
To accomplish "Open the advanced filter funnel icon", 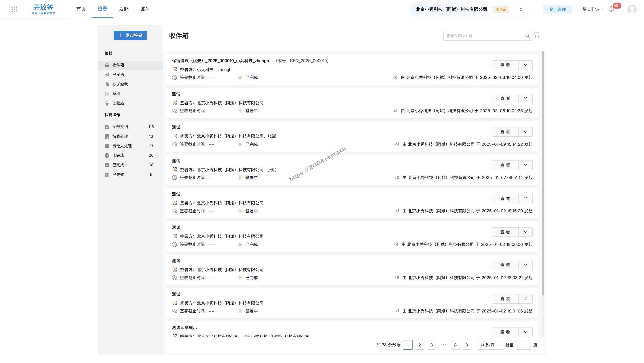I will [536, 36].
